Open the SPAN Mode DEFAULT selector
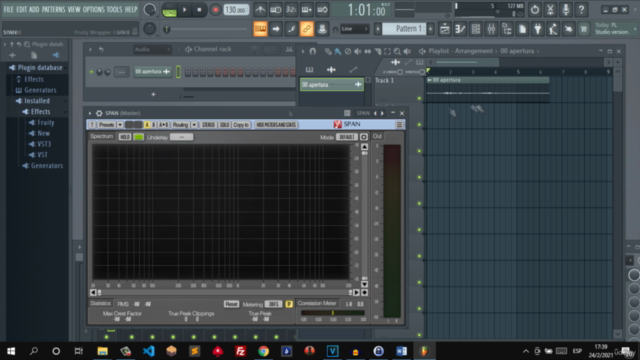This screenshot has width=640, height=360. click(347, 137)
